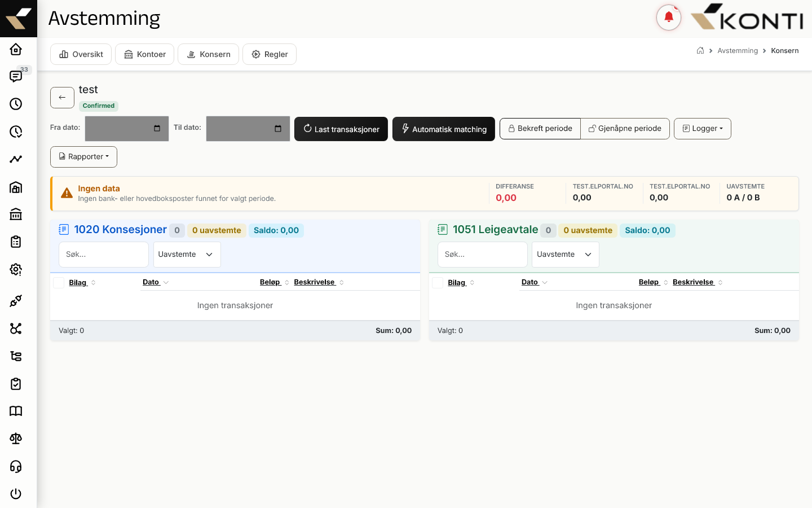812x508 pixels.
Task: Click Gjenåpne periode button
Action: coord(625,129)
